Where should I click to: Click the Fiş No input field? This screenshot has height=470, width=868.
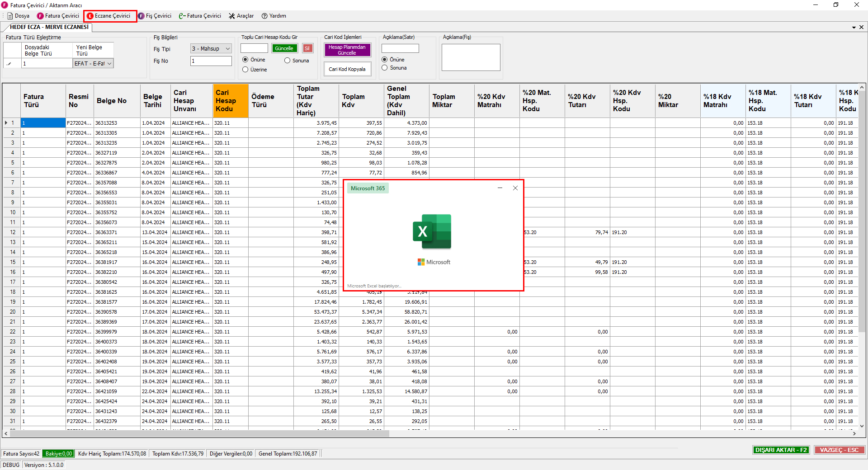[x=211, y=61]
